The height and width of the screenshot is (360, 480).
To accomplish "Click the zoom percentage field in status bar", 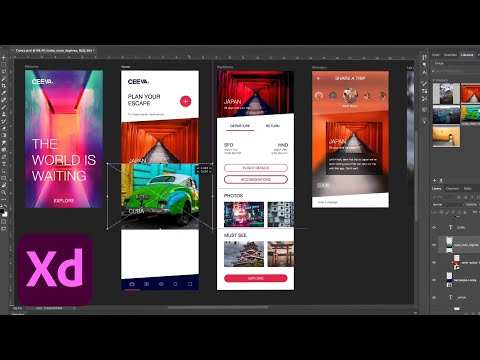I will (18, 308).
